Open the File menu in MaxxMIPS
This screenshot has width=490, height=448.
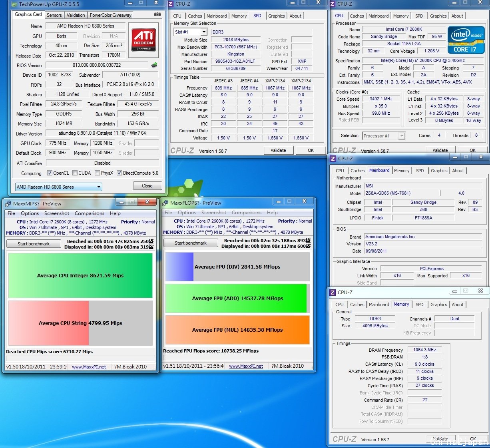(12, 213)
